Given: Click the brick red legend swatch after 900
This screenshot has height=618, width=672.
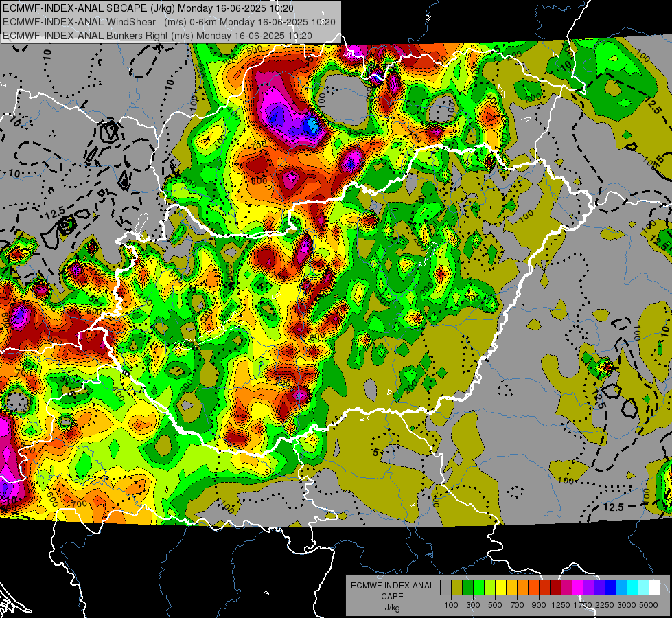Looking at the screenshot, I should pyautogui.click(x=545, y=587).
